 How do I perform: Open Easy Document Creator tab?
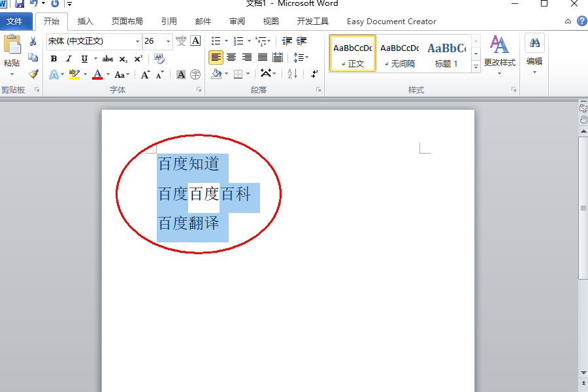pos(391,22)
